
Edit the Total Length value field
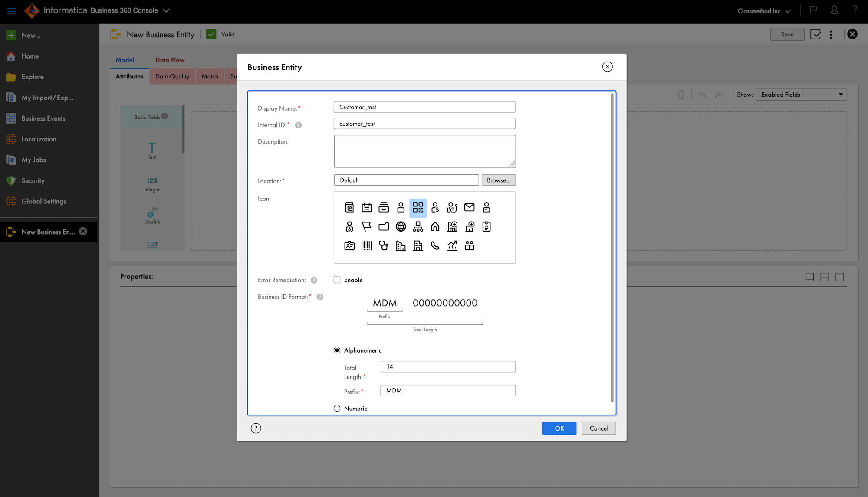[447, 366]
